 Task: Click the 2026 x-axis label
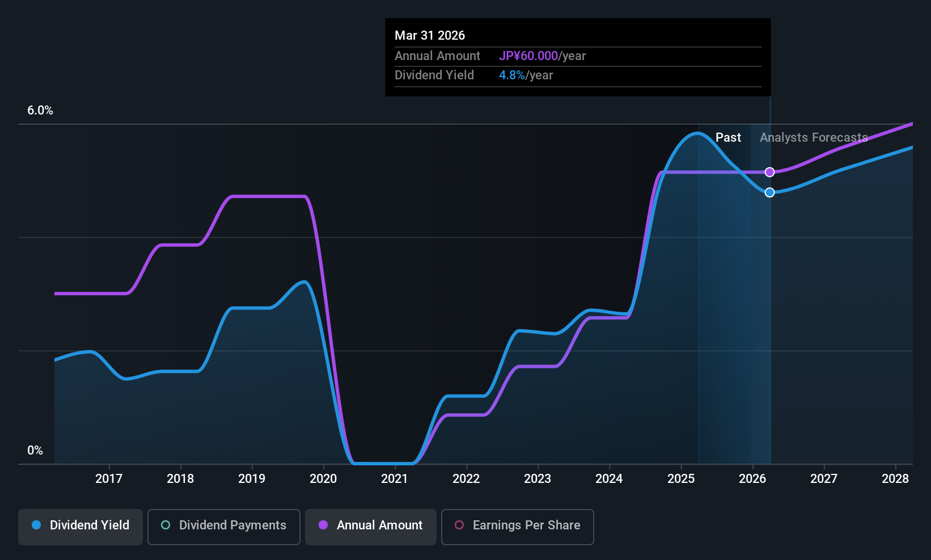click(752, 479)
